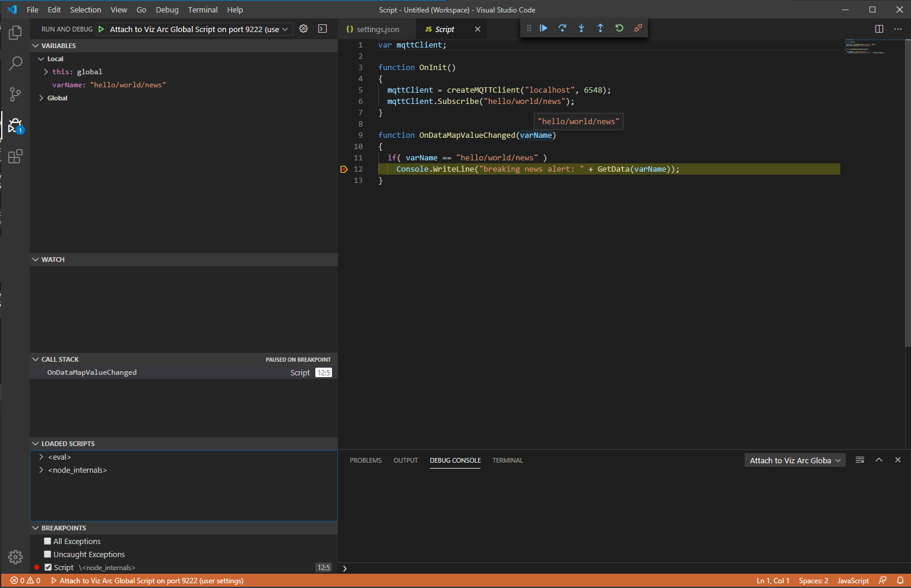911x588 pixels.
Task: Step Into using the debug toolbar
Action: click(x=581, y=28)
